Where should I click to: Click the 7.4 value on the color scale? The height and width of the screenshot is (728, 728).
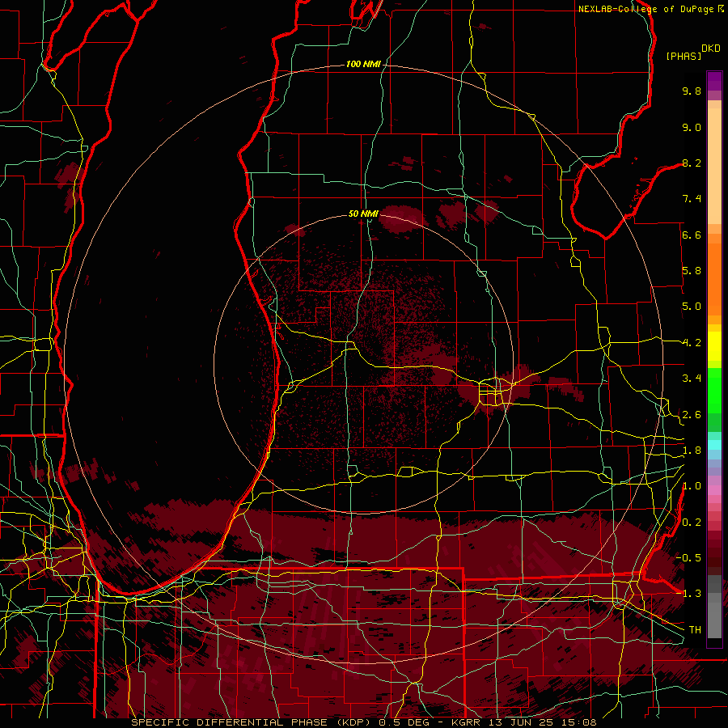692,199
